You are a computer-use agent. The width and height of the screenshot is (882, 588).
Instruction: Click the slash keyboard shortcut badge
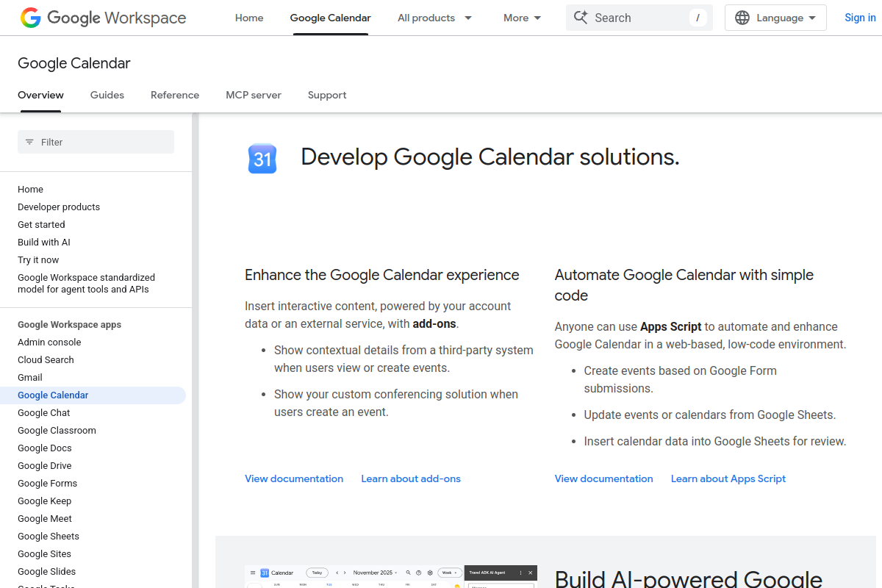coord(698,18)
